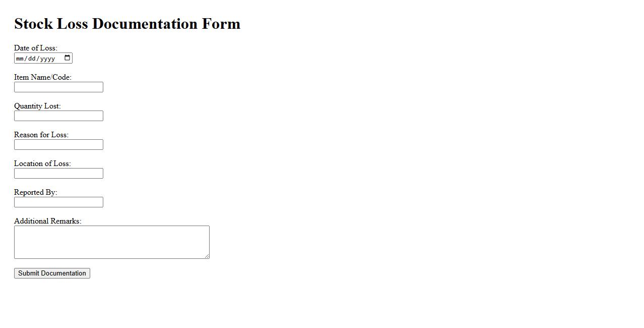
Task: Click the Reason for Loss label
Action: (41, 135)
